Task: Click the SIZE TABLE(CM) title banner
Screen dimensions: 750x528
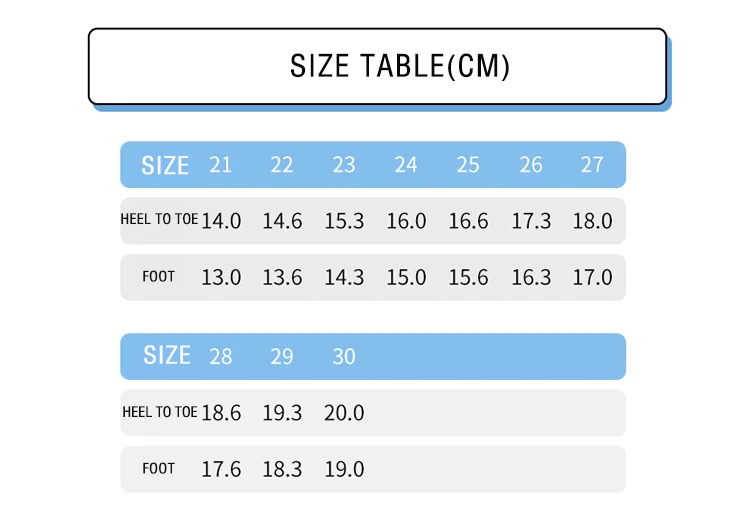Action: pyautogui.click(x=377, y=66)
